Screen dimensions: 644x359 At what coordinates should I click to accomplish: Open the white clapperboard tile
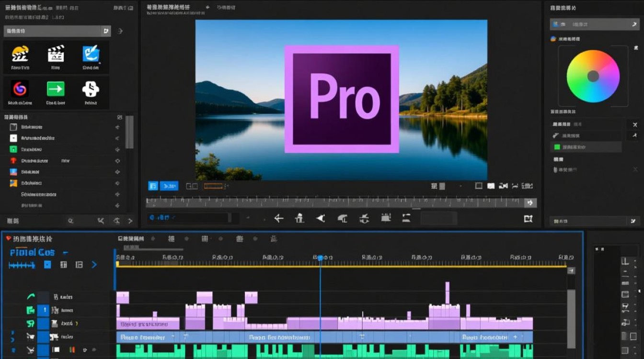pyautogui.click(x=56, y=56)
